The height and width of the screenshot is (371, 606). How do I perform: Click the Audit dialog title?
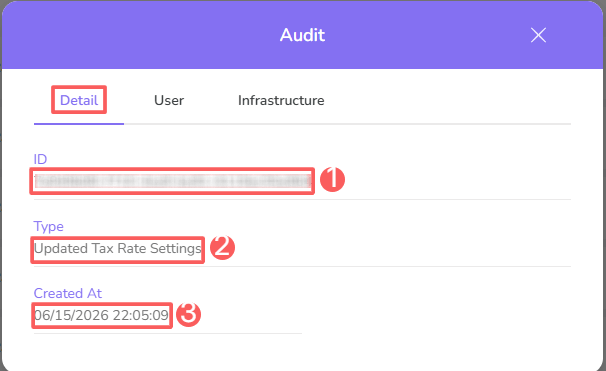click(x=302, y=35)
